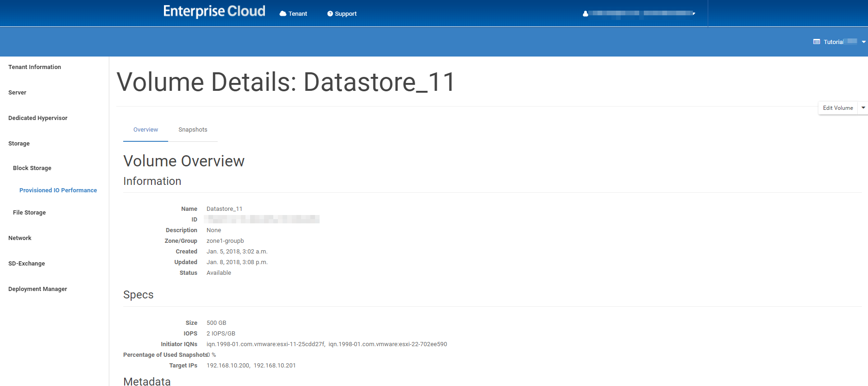Open Provisioned IO Performance link

(58, 190)
